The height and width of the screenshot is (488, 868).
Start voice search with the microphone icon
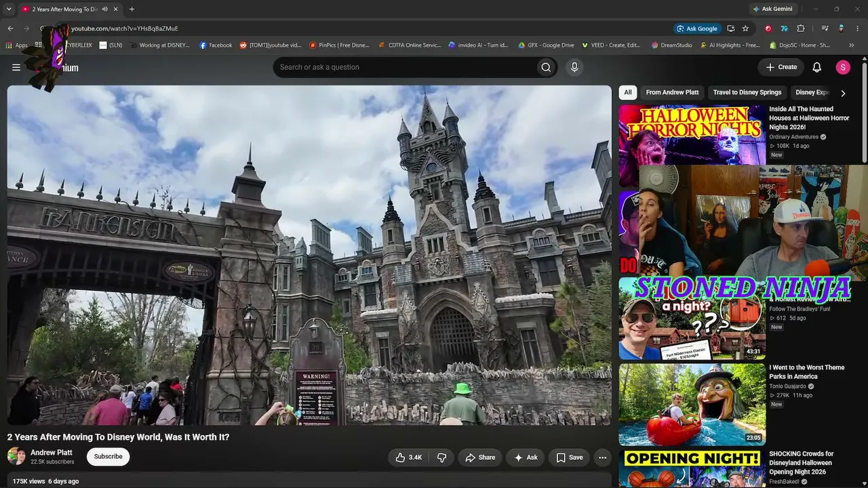pos(574,67)
